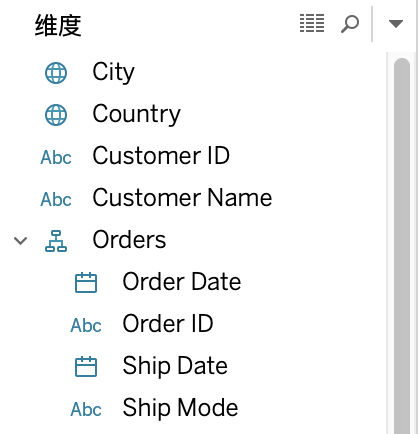The image size is (418, 434).
Task: Select the Ship Date field
Action: (175, 366)
